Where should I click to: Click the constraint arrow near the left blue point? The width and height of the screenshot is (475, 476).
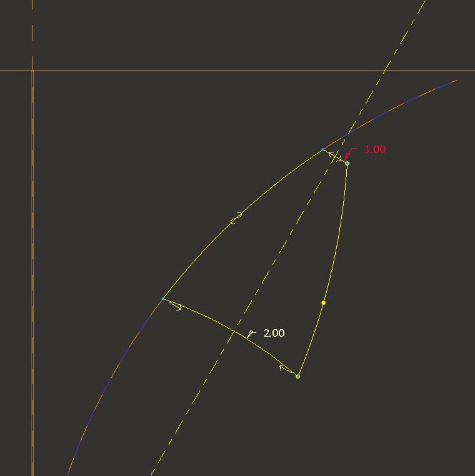pyautogui.click(x=175, y=306)
